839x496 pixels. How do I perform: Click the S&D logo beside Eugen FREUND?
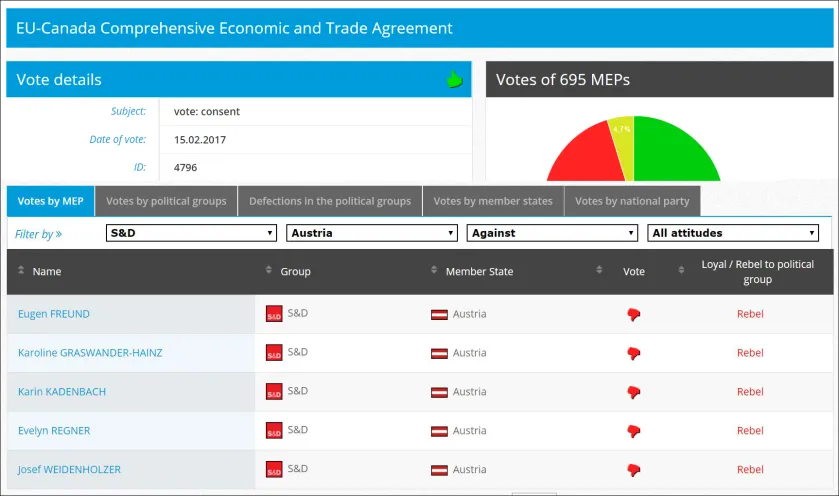[x=274, y=314]
